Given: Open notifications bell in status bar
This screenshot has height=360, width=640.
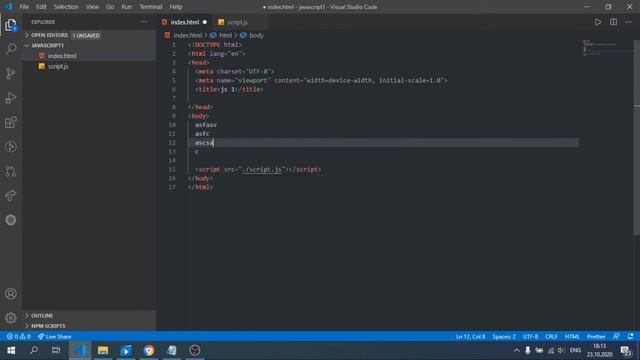Looking at the screenshot, I should click(x=631, y=336).
